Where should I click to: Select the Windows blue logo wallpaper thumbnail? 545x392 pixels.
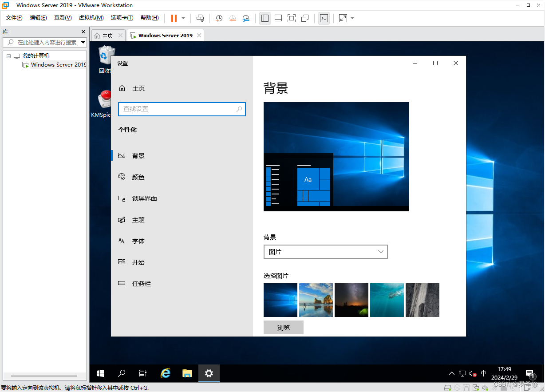280,300
